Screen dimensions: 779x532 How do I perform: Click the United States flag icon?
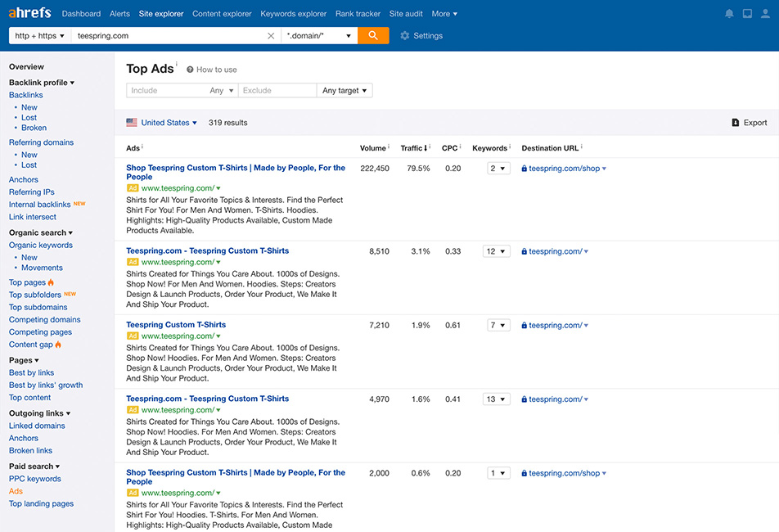[132, 123]
